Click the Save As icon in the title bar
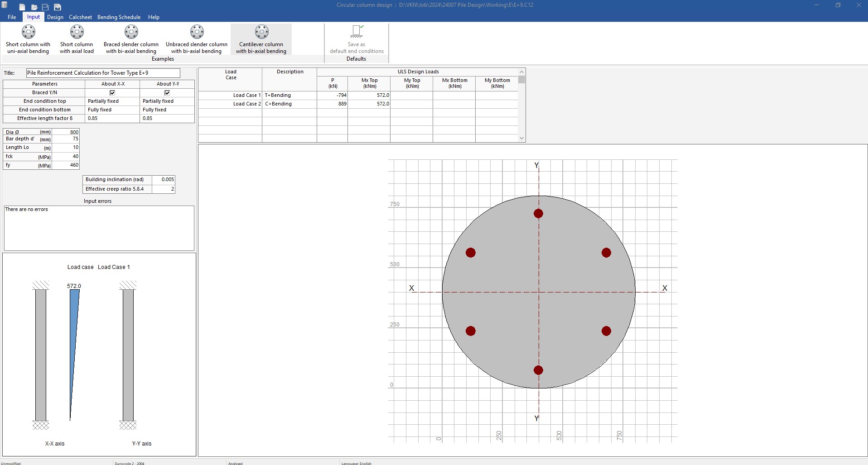The image size is (868, 465). pos(58,7)
